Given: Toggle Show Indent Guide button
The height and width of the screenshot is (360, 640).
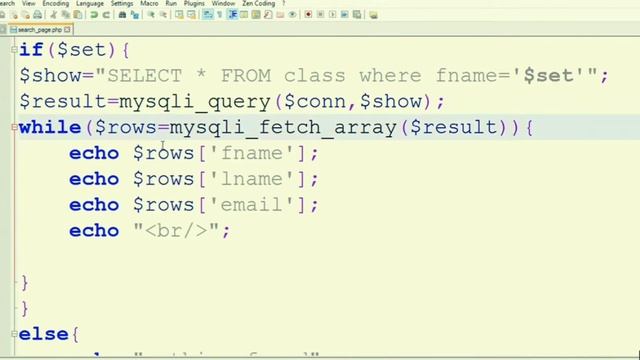Looking at the screenshot, I should [x=233, y=15].
